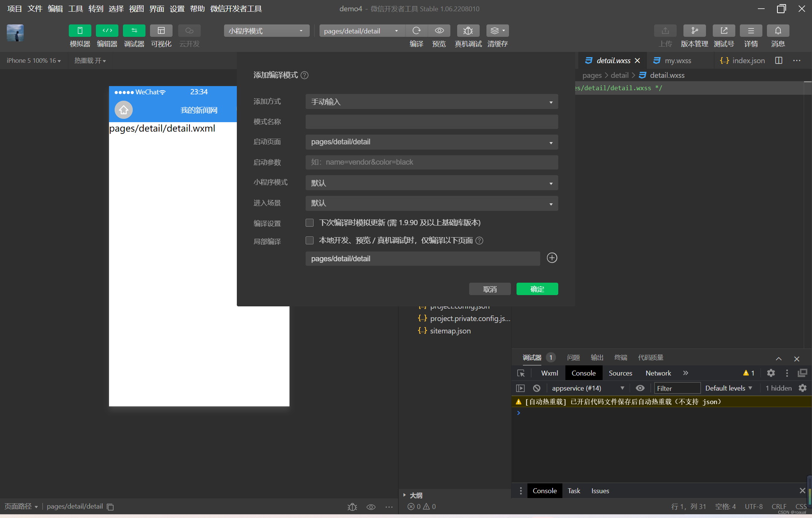This screenshot has height=518, width=812.
Task: Click the 确定 confirm button
Action: 537,289
